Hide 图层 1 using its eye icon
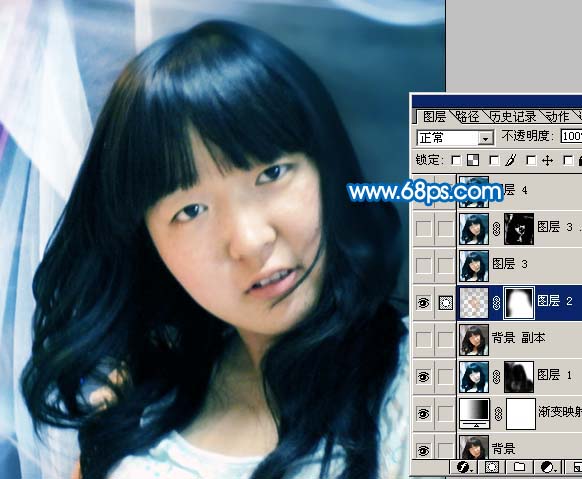The width and height of the screenshot is (582, 479). [423, 377]
